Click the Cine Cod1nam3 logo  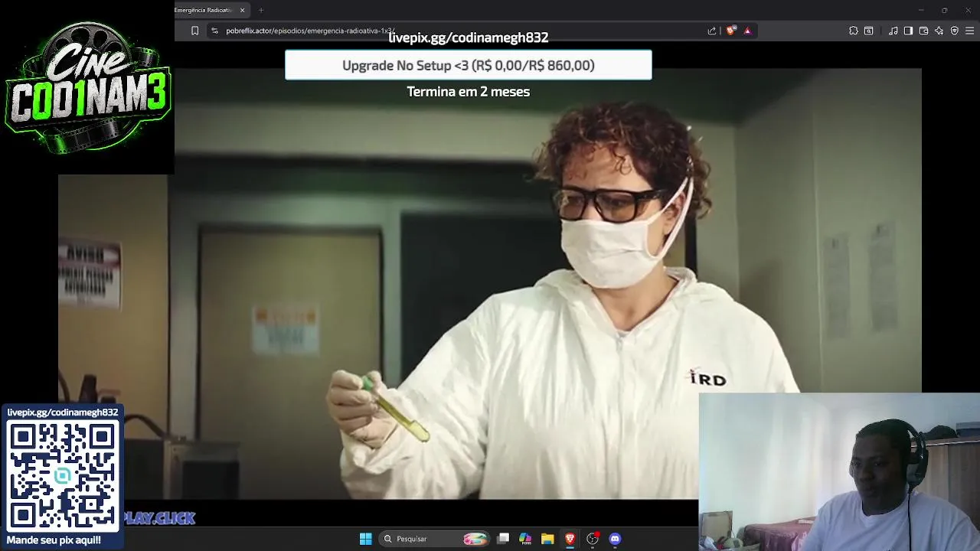87,87
